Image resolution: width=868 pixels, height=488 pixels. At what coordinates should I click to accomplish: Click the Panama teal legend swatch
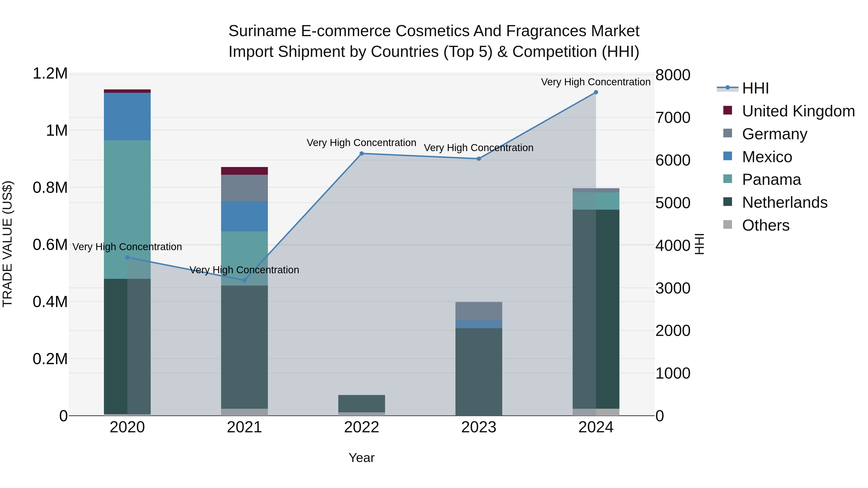tap(727, 179)
